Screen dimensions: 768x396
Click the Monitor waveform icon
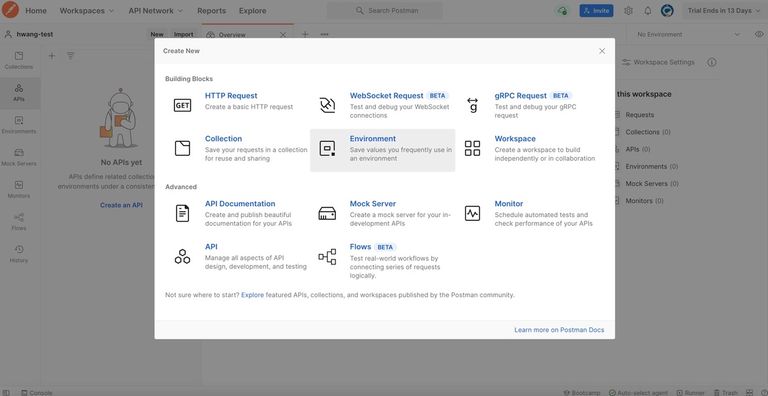tap(472, 213)
